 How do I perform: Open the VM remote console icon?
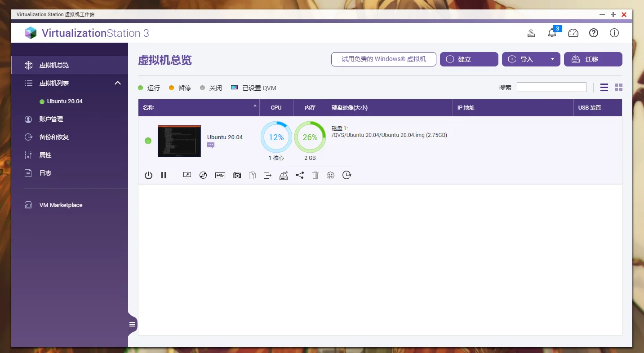pyautogui.click(x=187, y=175)
